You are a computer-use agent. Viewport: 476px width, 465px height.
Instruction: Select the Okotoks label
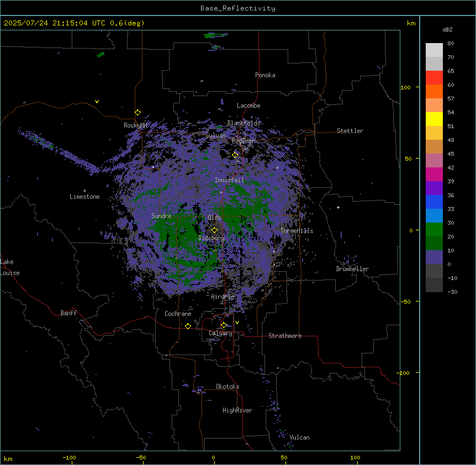tap(228, 387)
